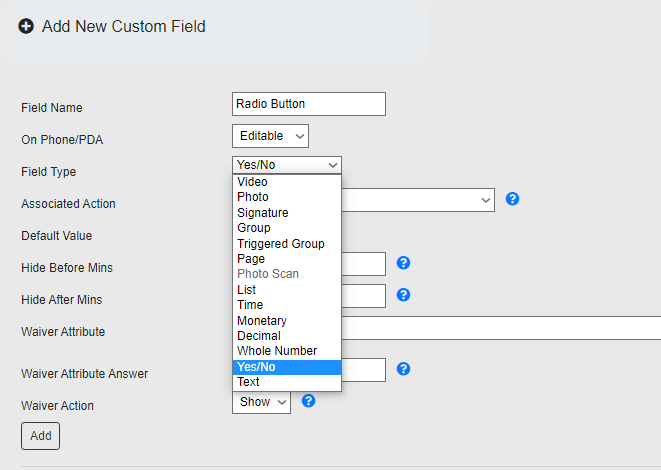The height and width of the screenshot is (470, 661).
Task: Click the Add button
Action: click(x=40, y=436)
